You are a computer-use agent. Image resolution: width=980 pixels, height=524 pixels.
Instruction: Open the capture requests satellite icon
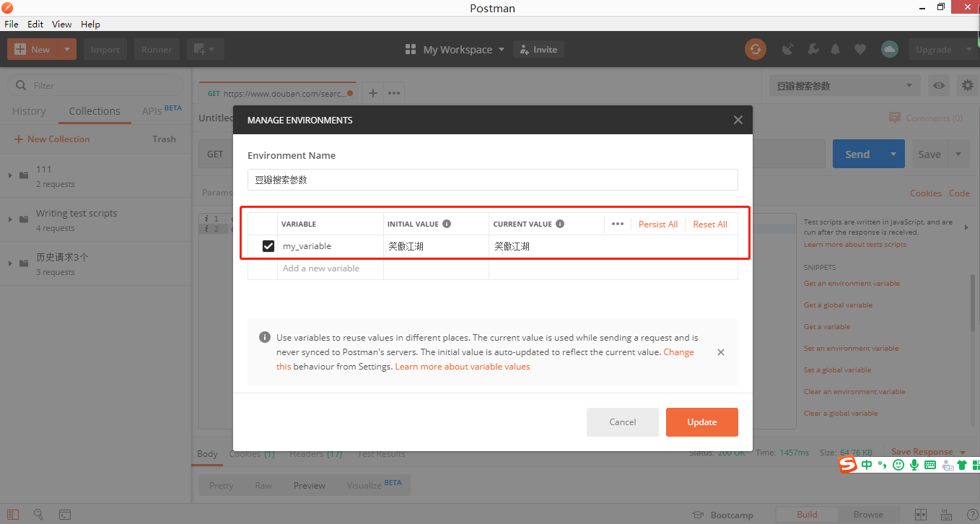pyautogui.click(x=788, y=50)
